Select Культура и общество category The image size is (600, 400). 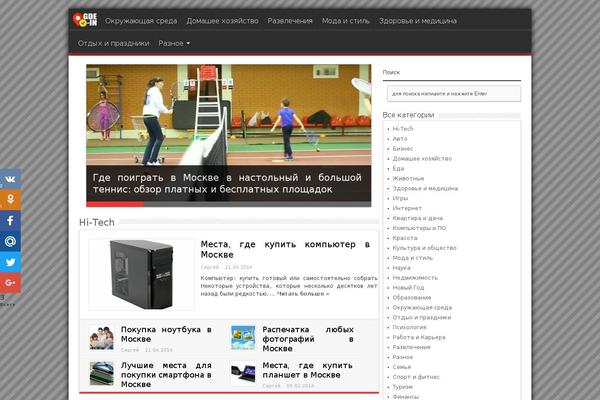tap(424, 248)
